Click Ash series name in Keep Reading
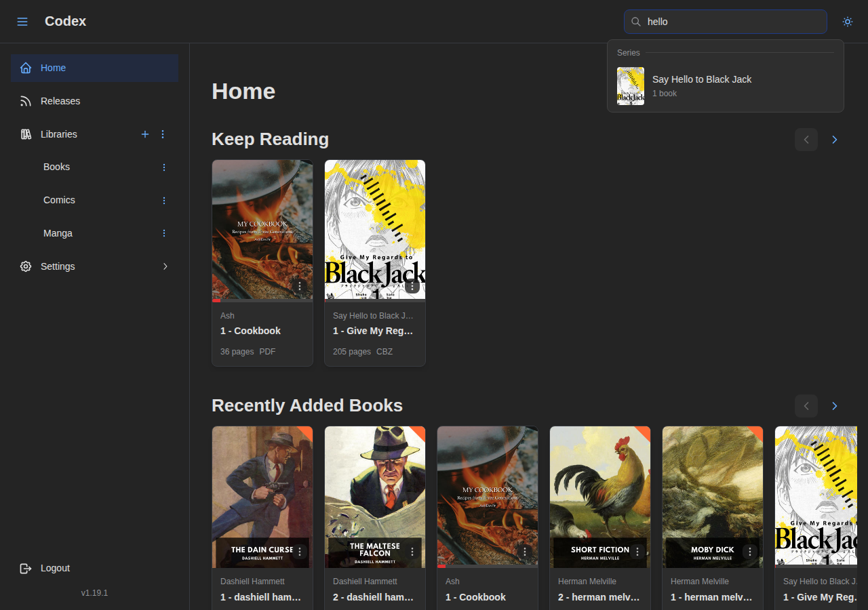Image resolution: width=868 pixels, height=610 pixels. [227, 316]
